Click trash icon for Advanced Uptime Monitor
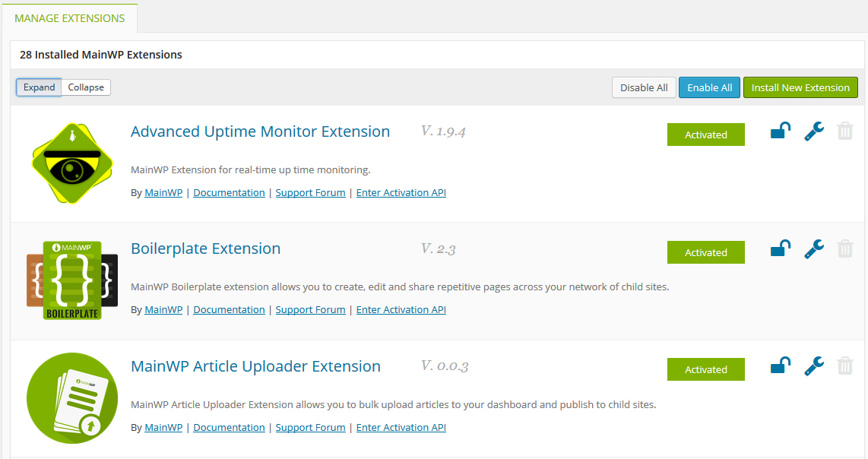This screenshot has height=459, width=868. [x=844, y=131]
